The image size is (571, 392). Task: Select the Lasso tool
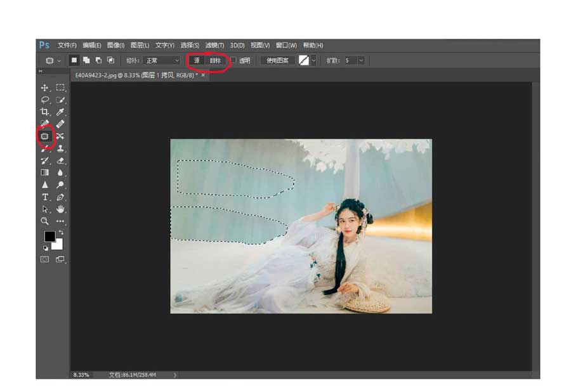pos(45,100)
